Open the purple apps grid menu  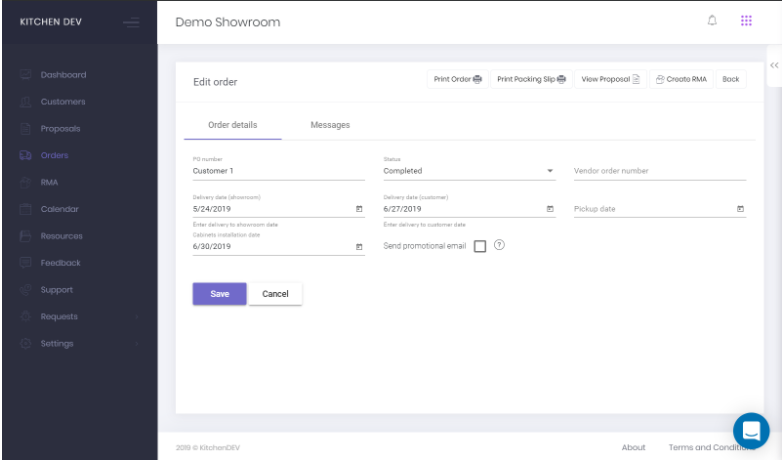point(746,20)
